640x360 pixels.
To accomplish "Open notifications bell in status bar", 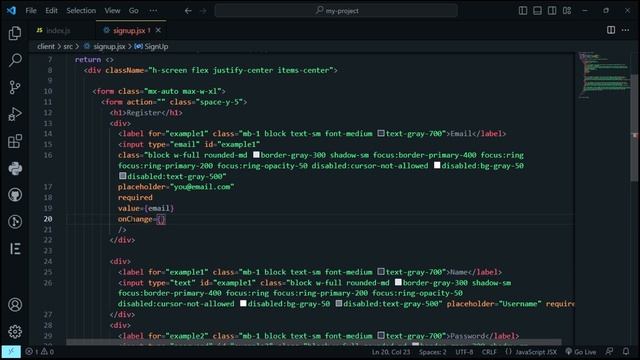I will coord(626,351).
